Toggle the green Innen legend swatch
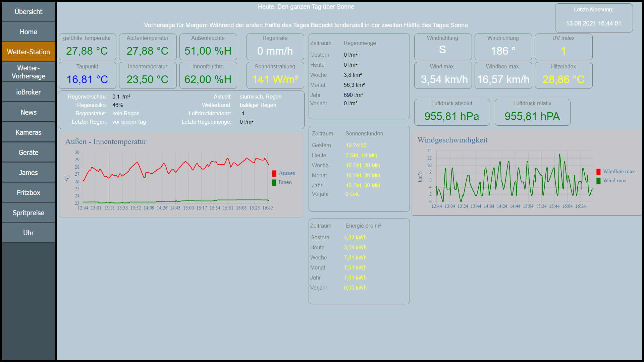Image resolution: width=644 pixels, height=362 pixels. pyautogui.click(x=274, y=182)
